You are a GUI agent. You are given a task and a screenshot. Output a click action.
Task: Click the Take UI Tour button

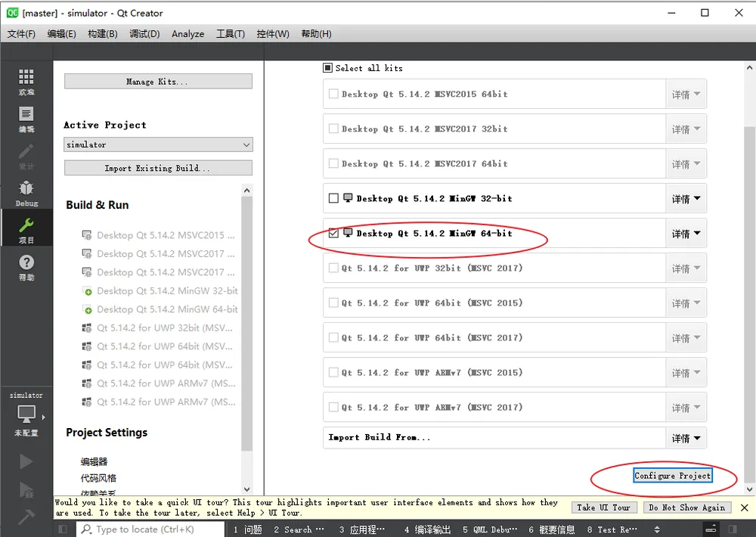tap(603, 508)
